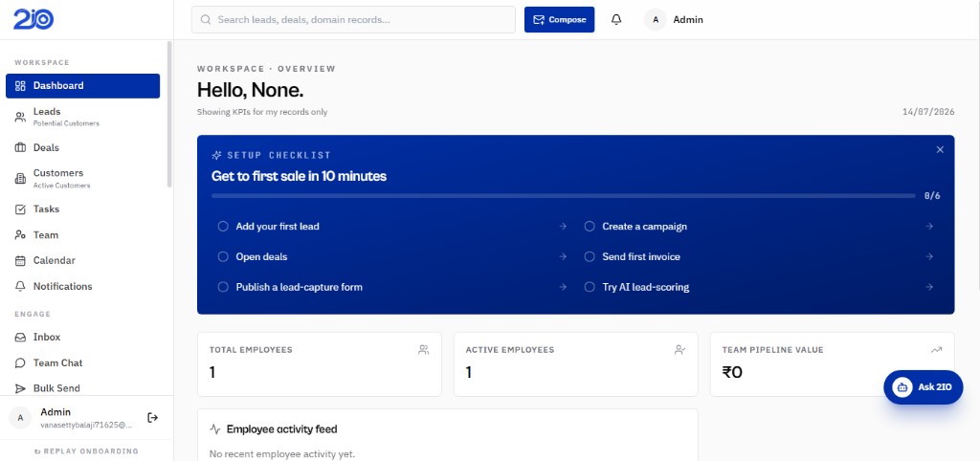Screen dimensions: 980x461
Task: Click the admin email text in sidebar
Action: pos(86,425)
